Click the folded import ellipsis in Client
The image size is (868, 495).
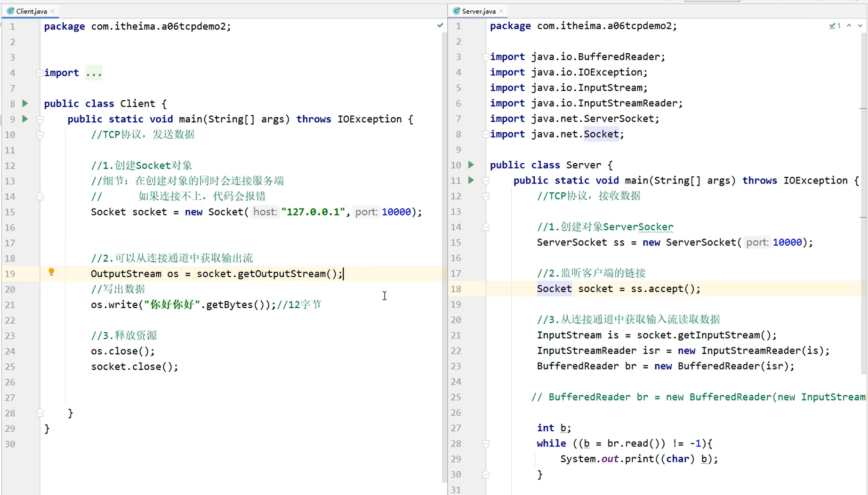pos(94,73)
